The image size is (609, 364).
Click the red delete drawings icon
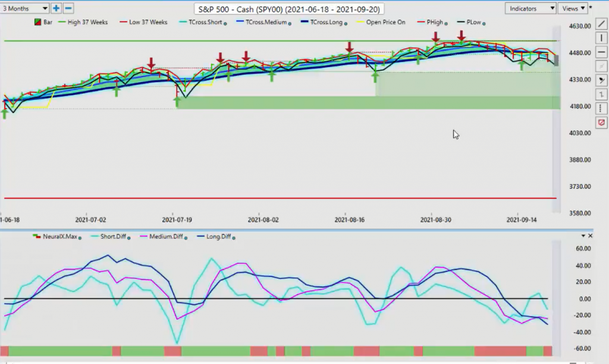(601, 123)
